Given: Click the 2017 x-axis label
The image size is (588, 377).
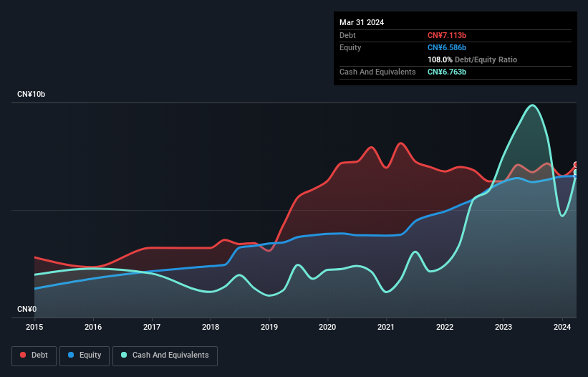Looking at the screenshot, I should tap(152, 327).
